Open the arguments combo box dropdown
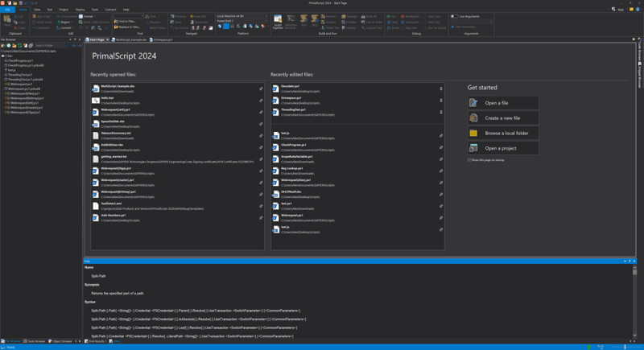644x350 pixels. pyautogui.click(x=491, y=22)
